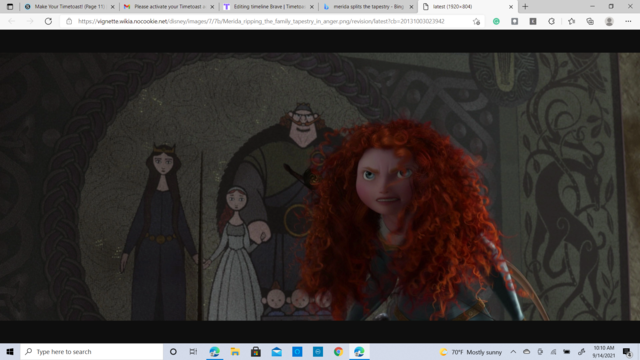640x360 pixels.
Task: Open Google Chrome from the taskbar
Action: [x=338, y=351]
